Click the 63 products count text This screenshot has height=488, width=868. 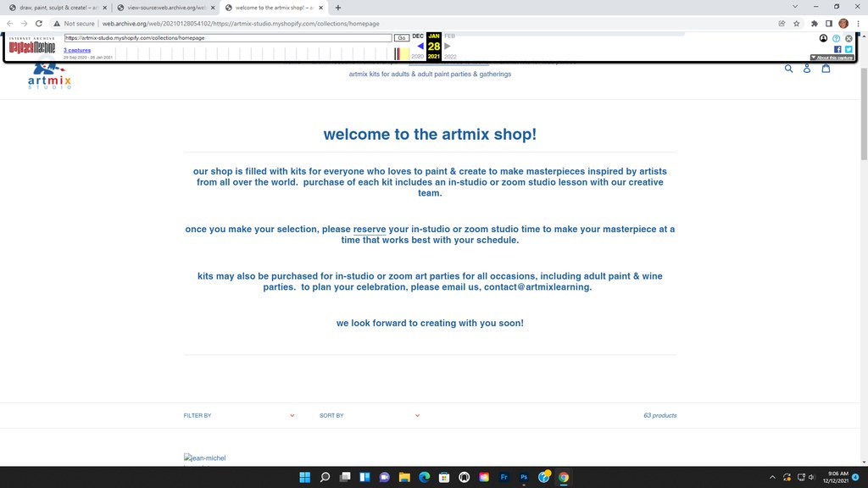[x=659, y=415]
